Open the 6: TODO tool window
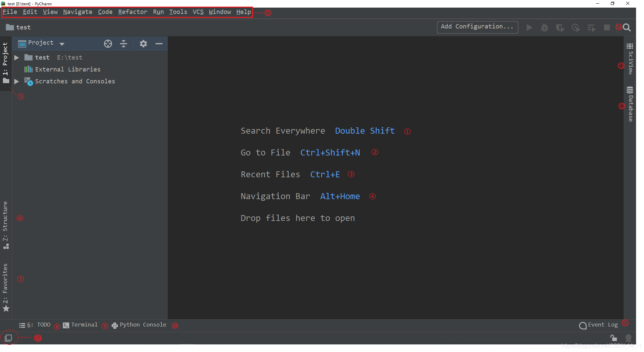 (35, 325)
